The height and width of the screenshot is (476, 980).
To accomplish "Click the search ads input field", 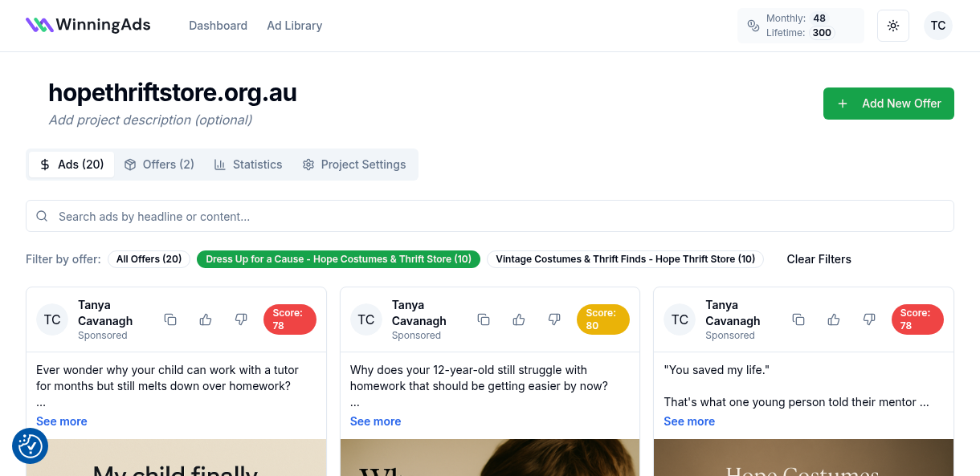I will pyautogui.click(x=490, y=217).
